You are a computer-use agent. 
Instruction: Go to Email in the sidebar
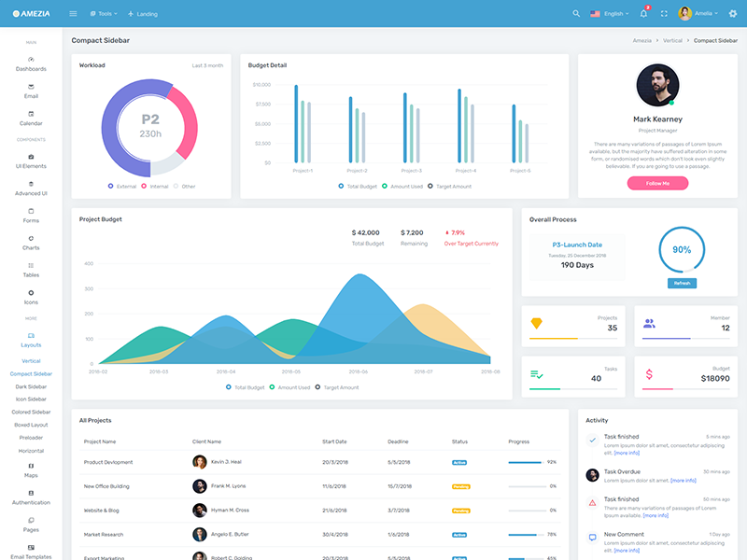click(31, 91)
